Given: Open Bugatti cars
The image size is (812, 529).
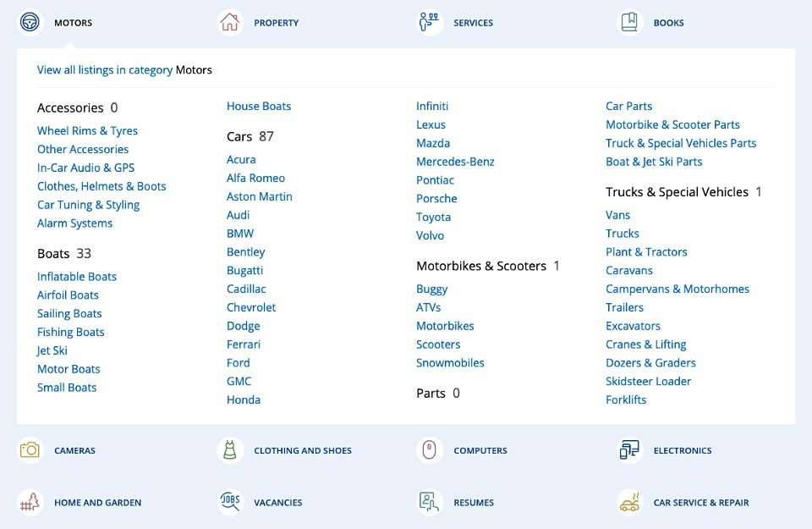Looking at the screenshot, I should 244,271.
